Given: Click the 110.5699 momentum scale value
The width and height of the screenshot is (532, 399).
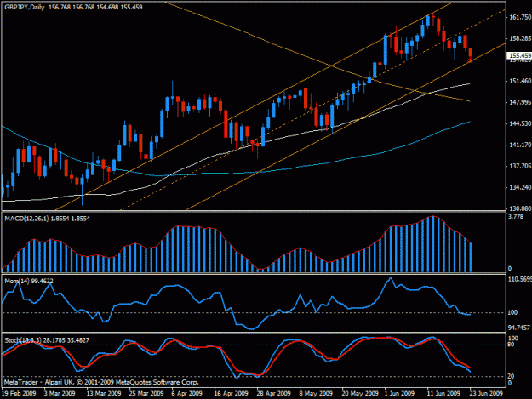Looking at the screenshot, I should pos(520,279).
